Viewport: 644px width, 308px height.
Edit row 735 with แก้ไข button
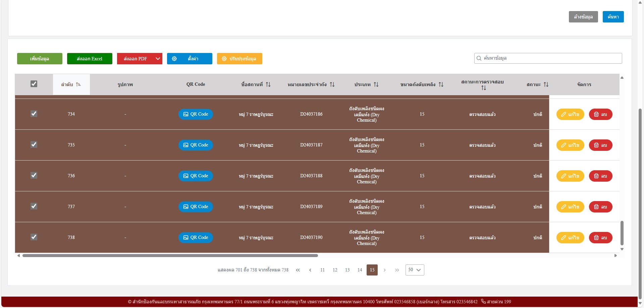pos(570,145)
